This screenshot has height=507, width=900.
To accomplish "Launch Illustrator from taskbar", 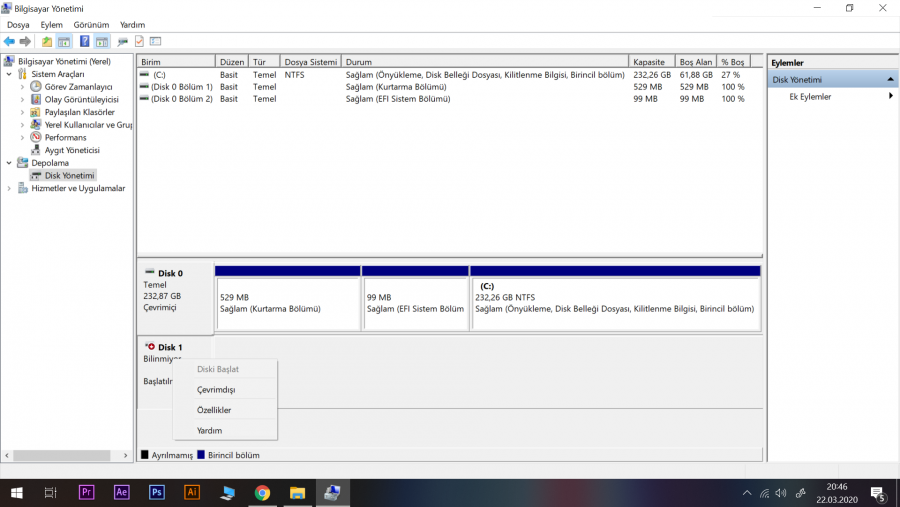I will click(192, 492).
